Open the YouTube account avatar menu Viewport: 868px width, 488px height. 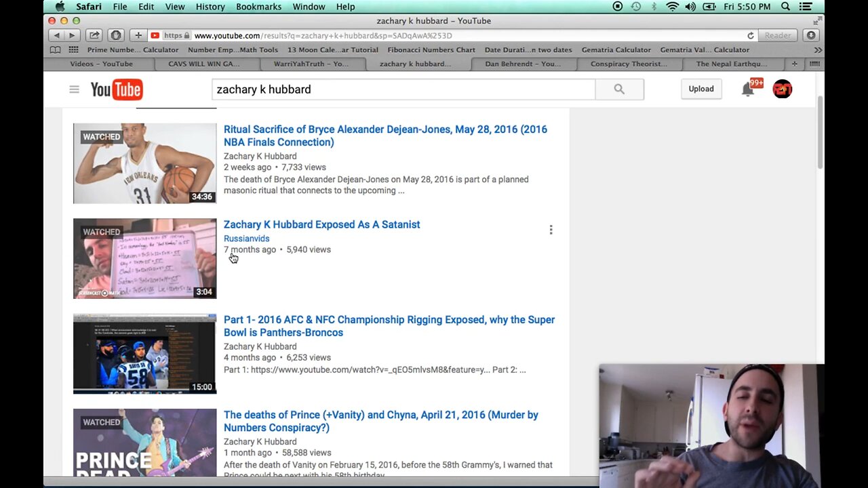[x=782, y=89]
